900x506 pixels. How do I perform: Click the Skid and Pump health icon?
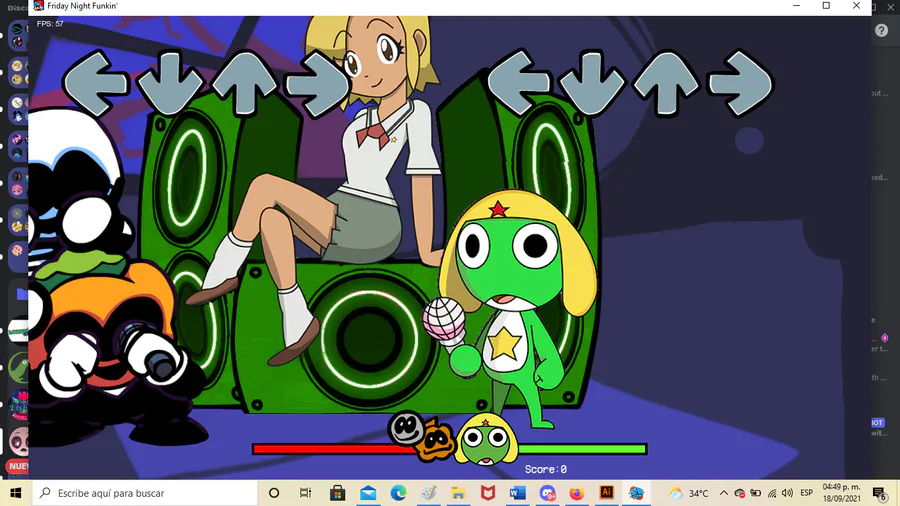[x=421, y=436]
